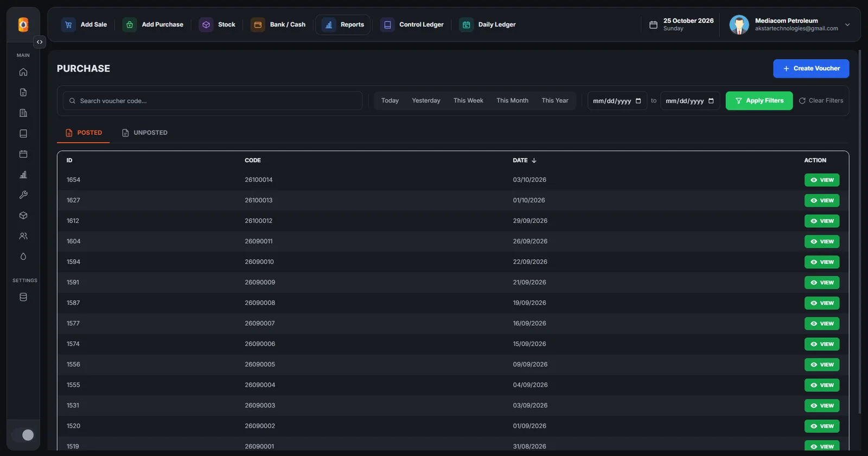Open the calendar sidebar icon
This screenshot has width=868, height=456.
click(x=23, y=154)
